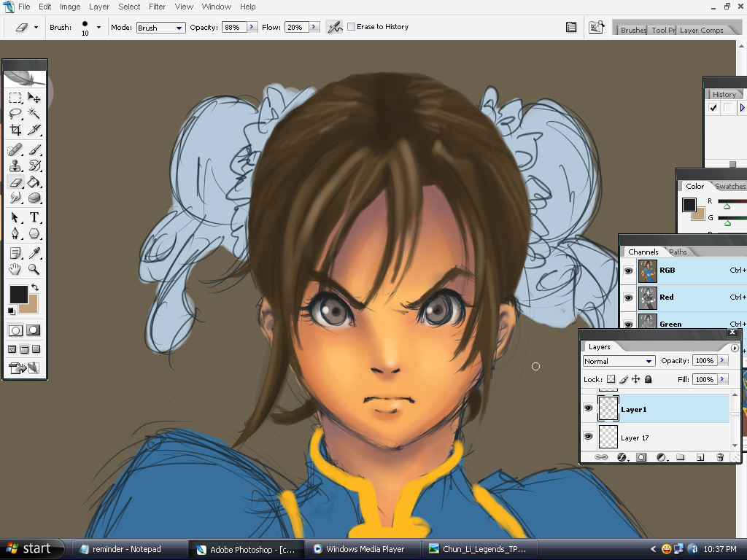The image size is (747, 560).
Task: Create new fill or adjustment layer
Action: coord(661,458)
